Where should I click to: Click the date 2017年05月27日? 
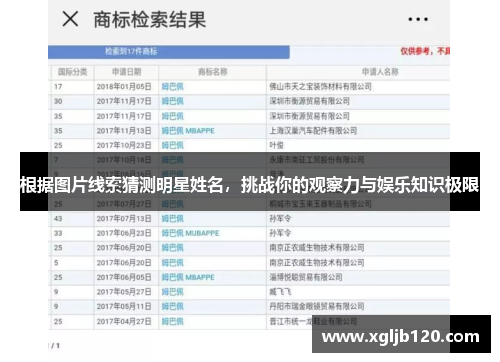pyautogui.click(x=124, y=292)
